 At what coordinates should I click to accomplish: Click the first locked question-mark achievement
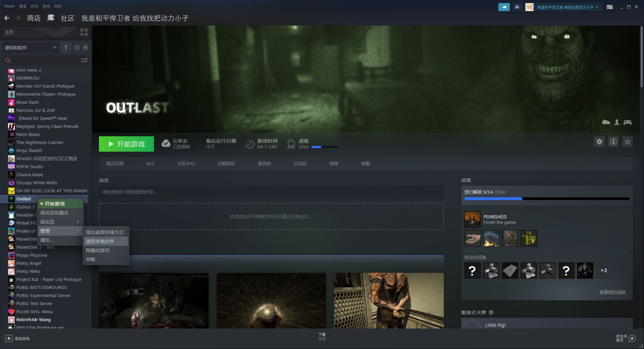click(x=472, y=270)
